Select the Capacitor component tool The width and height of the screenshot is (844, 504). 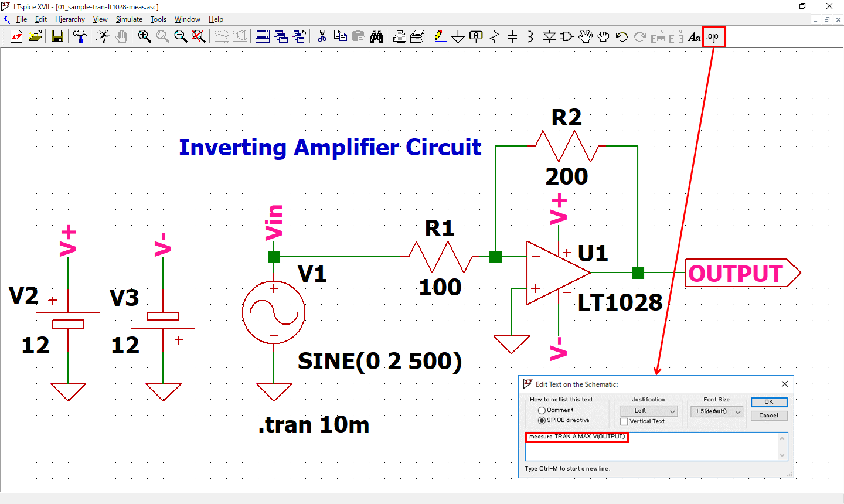[x=512, y=37]
